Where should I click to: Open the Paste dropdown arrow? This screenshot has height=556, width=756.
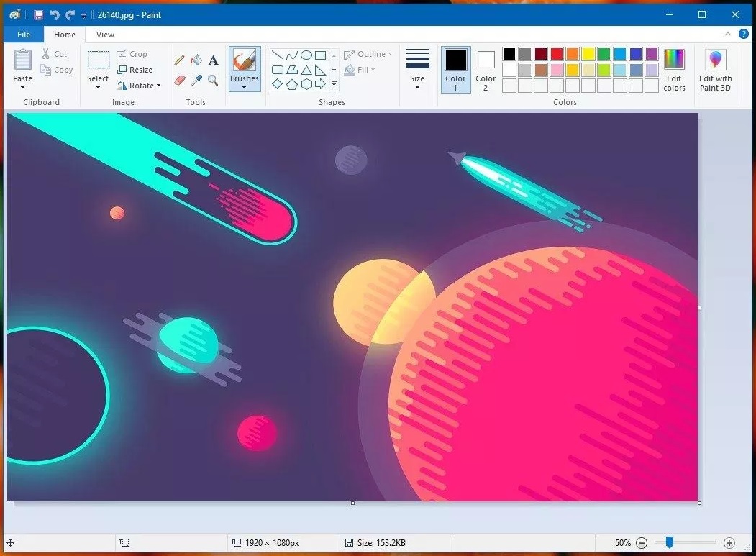coord(23,88)
